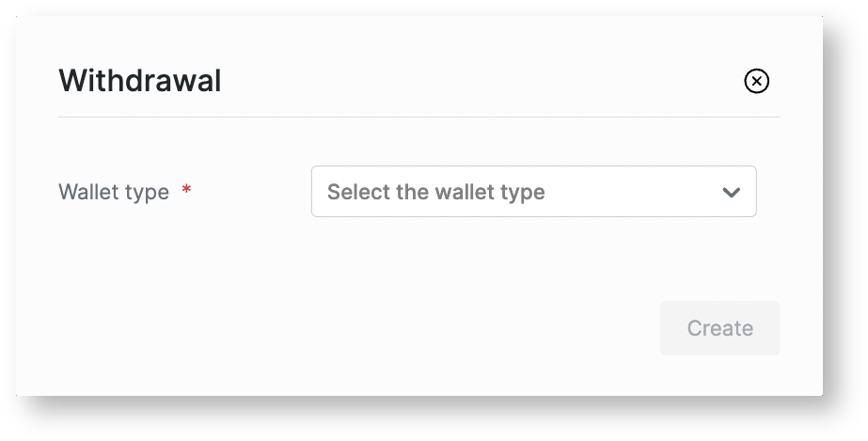
Task: Click the dropdown chevron arrow
Action: [x=731, y=193]
